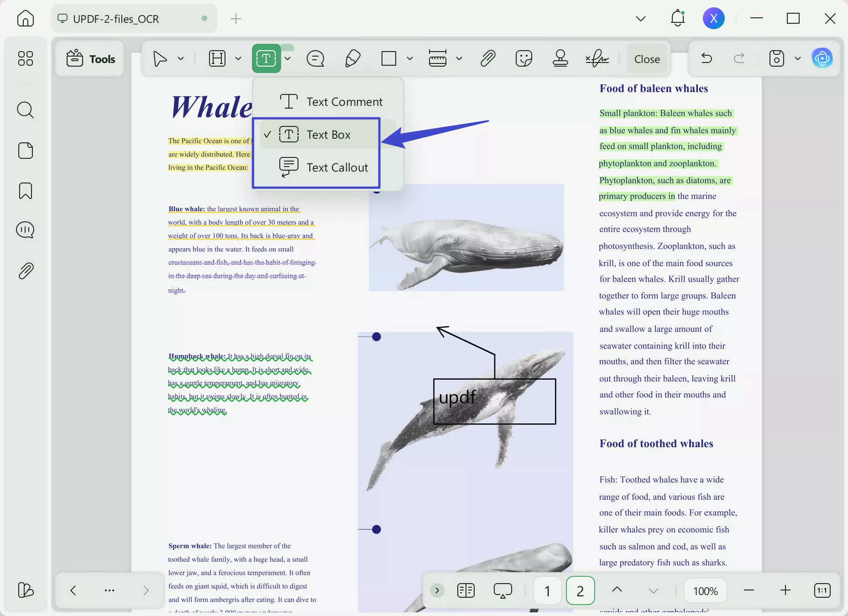Viewport: 848px width, 616px height.
Task: Open the search panel in sidebar
Action: (x=26, y=110)
